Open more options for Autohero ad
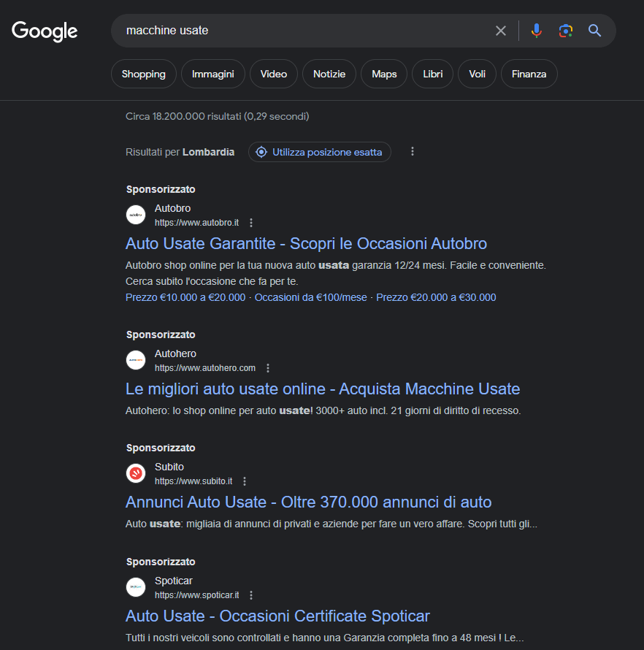This screenshot has height=650, width=644. [268, 368]
